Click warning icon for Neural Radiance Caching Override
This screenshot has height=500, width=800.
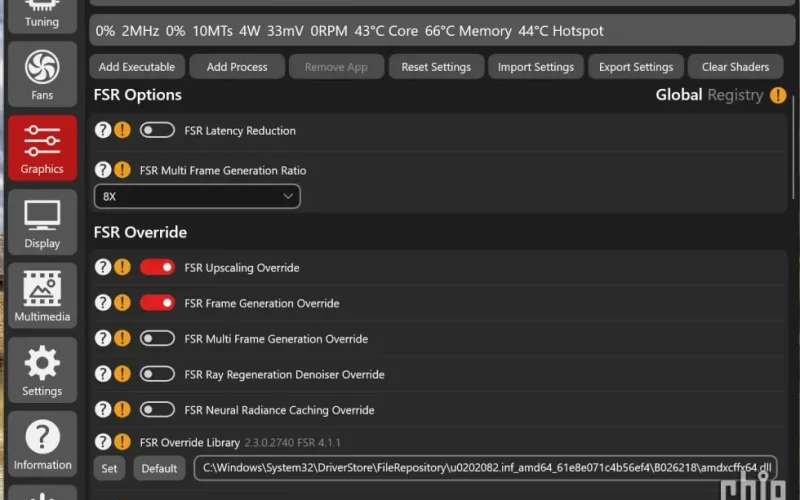click(x=122, y=409)
